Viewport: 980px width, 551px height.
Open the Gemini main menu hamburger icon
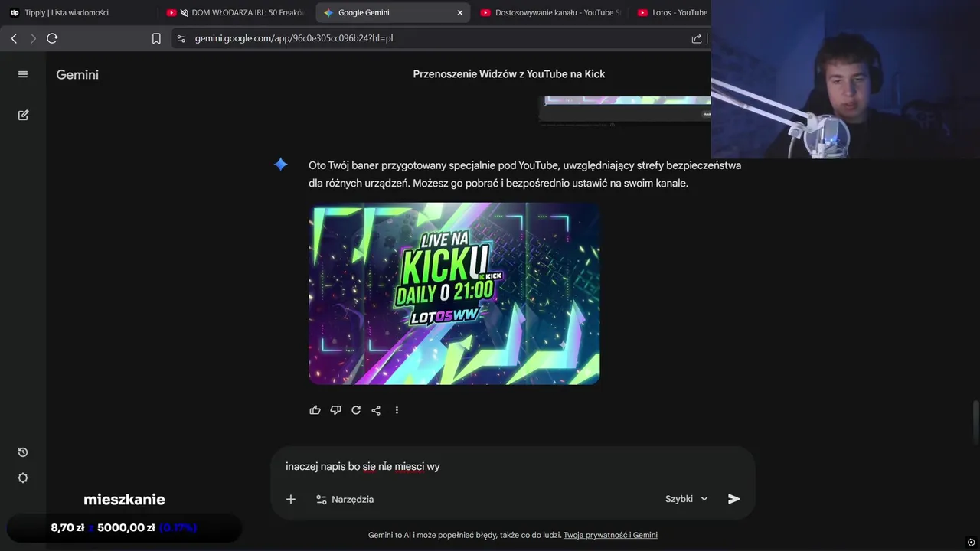pos(23,74)
